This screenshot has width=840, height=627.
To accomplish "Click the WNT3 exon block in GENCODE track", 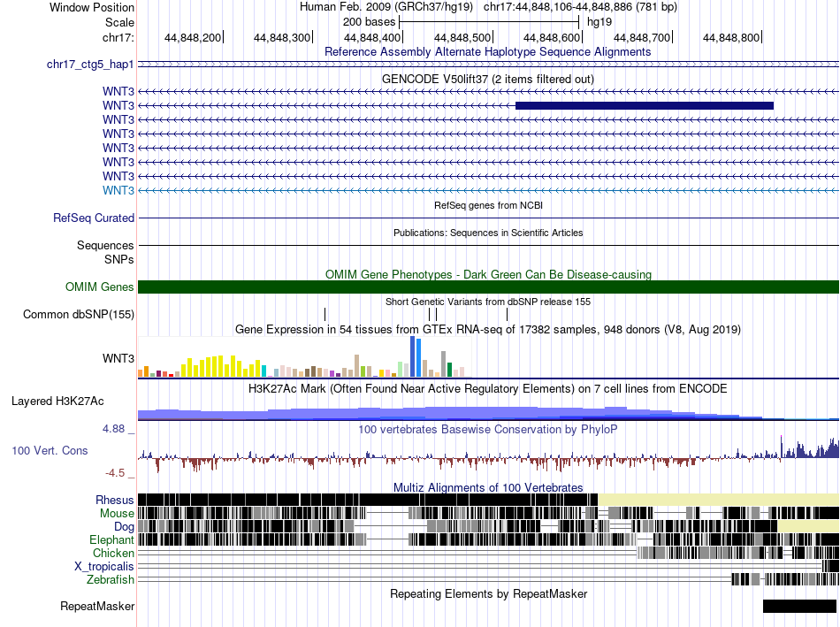I will [645, 105].
